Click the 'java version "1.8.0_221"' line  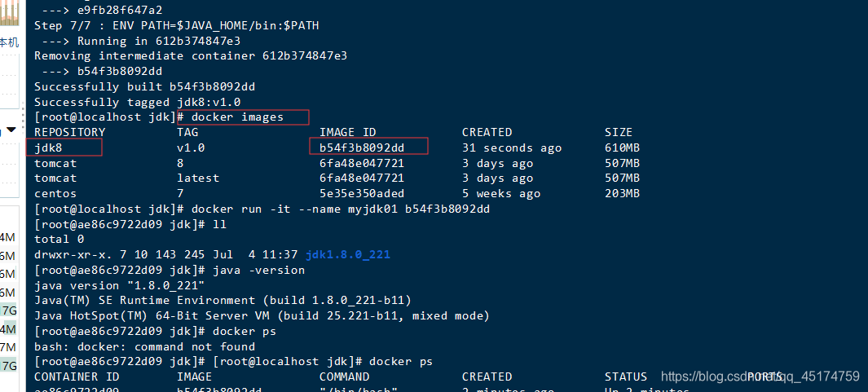(120, 286)
